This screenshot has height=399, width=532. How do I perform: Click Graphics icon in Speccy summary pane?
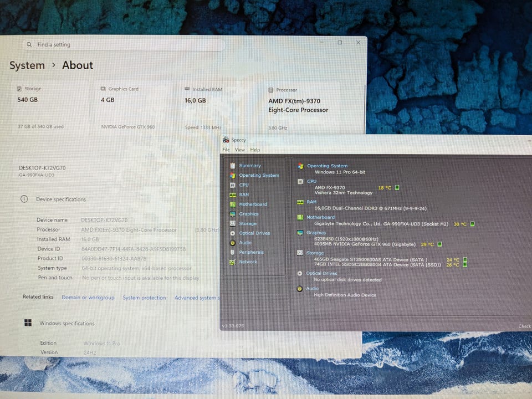tap(300, 233)
